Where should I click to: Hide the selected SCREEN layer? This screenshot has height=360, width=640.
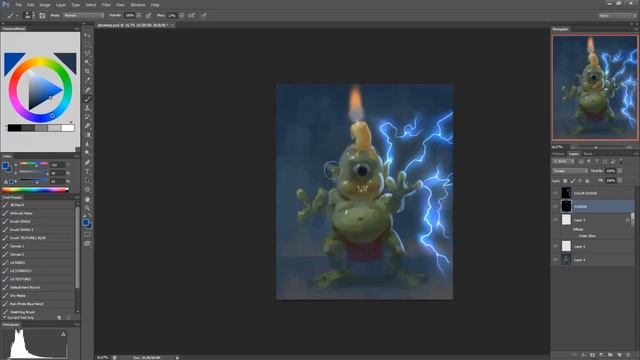coord(556,207)
